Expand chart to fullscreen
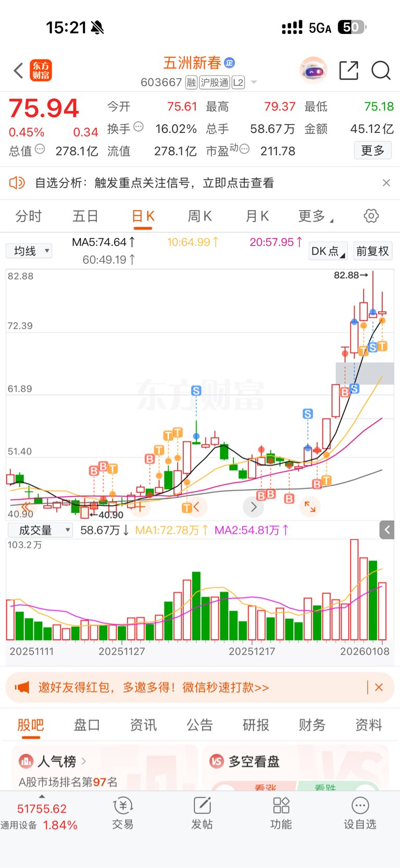Viewport: 400px width, 868px height. coord(310,507)
